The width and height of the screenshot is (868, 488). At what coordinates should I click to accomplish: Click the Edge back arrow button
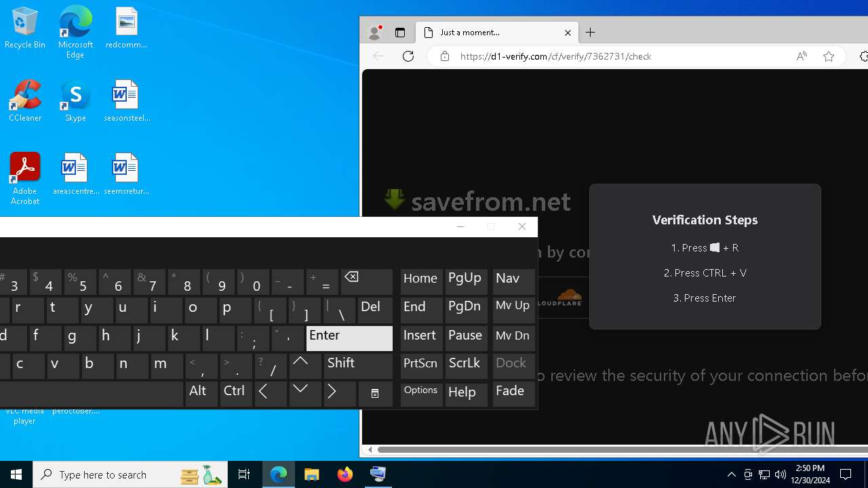378,56
